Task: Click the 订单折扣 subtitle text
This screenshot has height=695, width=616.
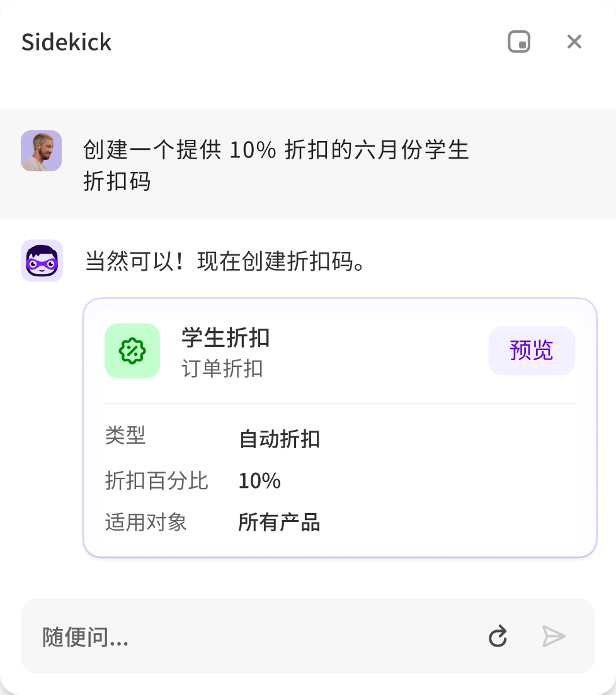Action: [222, 368]
